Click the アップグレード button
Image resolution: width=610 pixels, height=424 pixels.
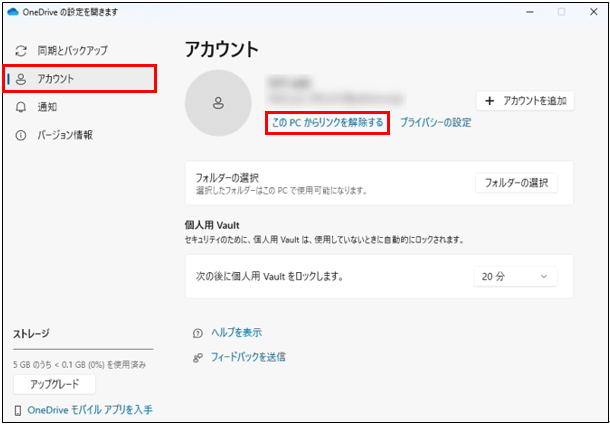point(54,384)
